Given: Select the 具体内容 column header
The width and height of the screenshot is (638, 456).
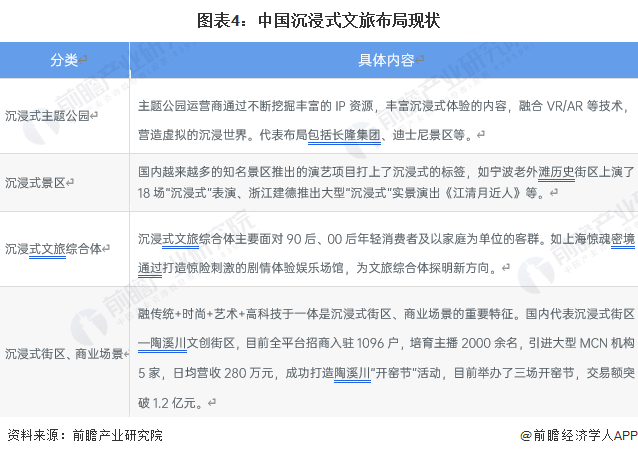Looking at the screenshot, I should (384, 60).
